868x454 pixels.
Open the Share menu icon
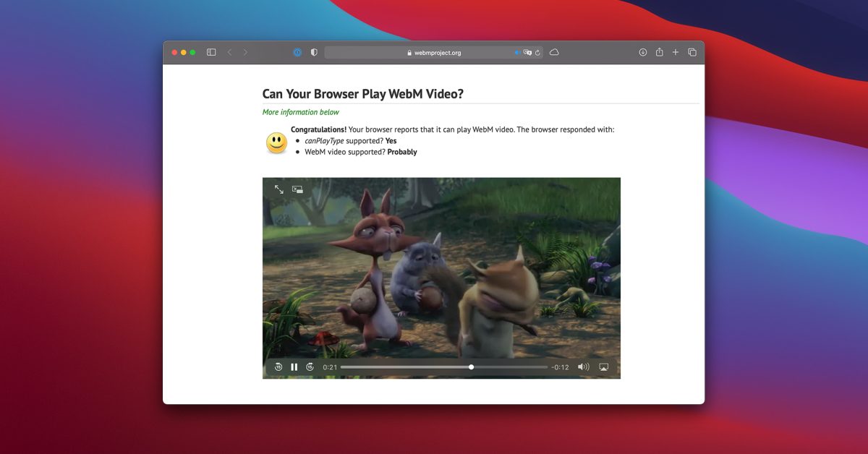pos(659,52)
